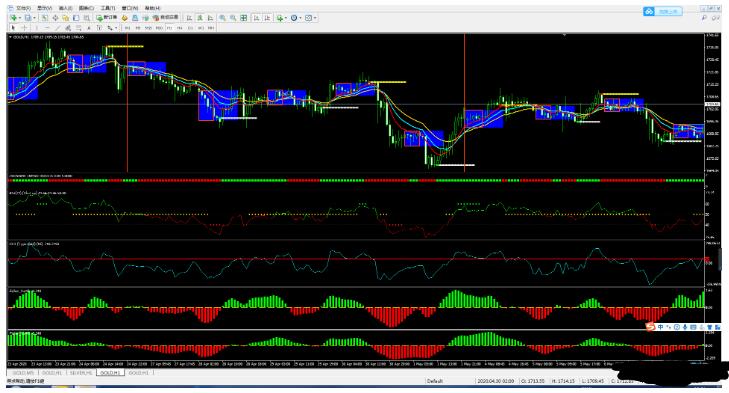Toggle the chart shift button
Image resolution: width=729 pixels, height=393 pixels.
[267, 18]
